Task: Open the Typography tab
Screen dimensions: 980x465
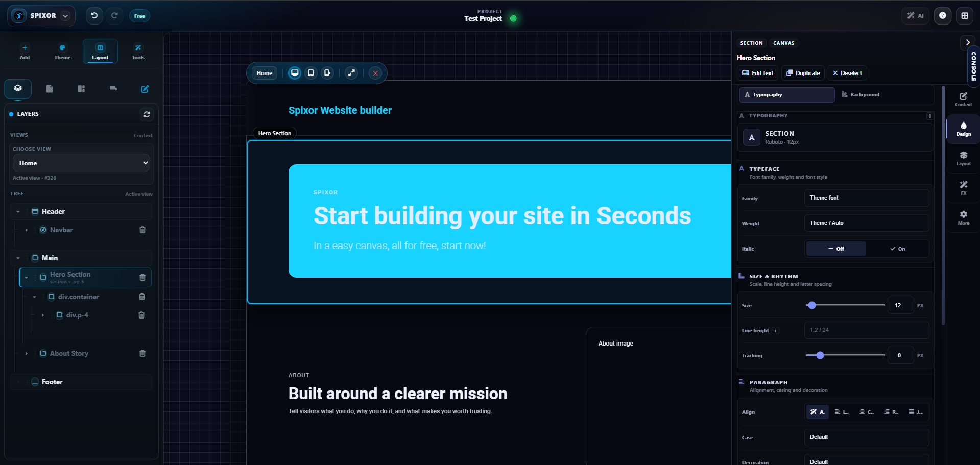Action: click(x=787, y=95)
